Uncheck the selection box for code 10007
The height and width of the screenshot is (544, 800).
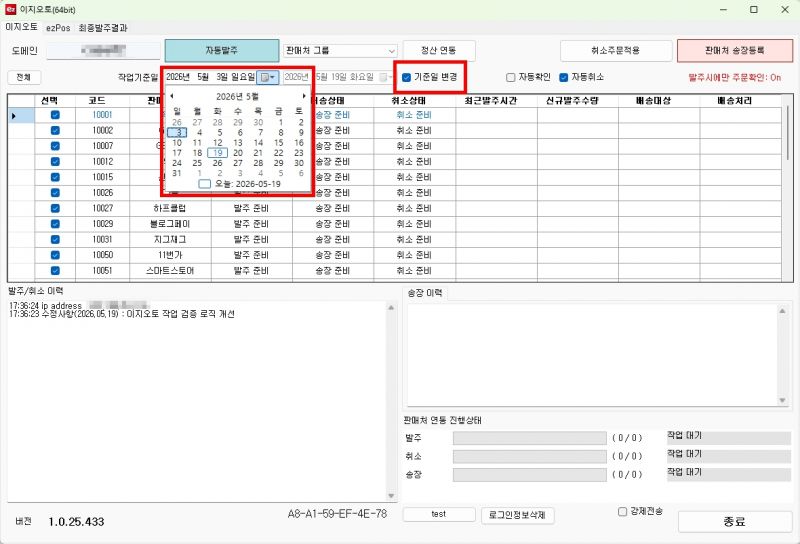[55, 146]
